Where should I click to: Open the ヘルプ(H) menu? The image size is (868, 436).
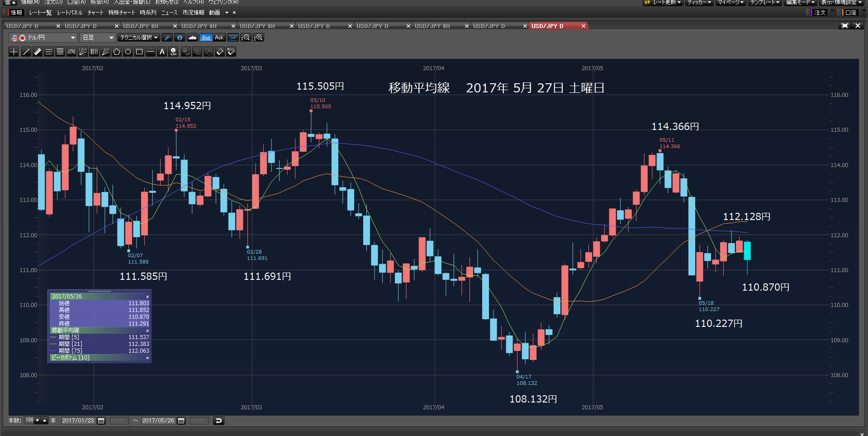coord(194,2)
